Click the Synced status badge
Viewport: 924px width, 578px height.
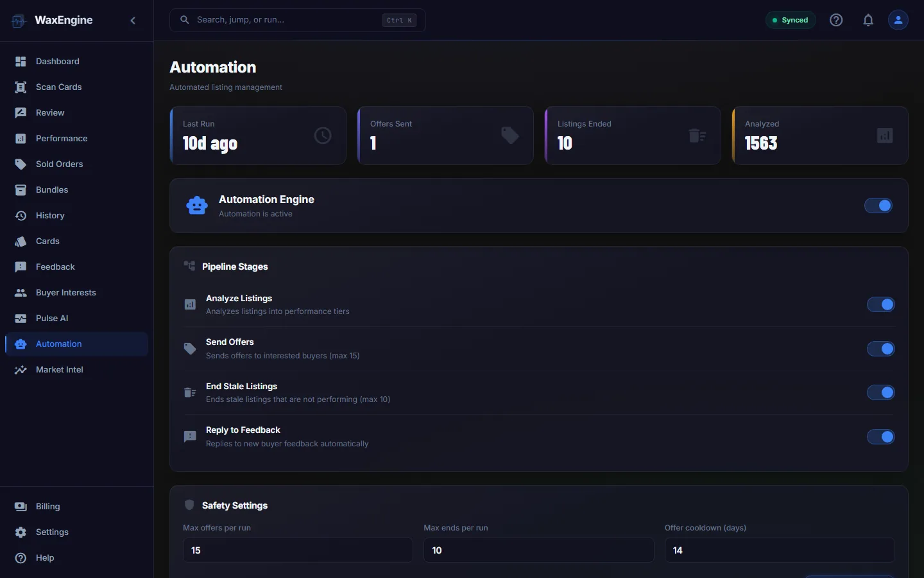(791, 20)
